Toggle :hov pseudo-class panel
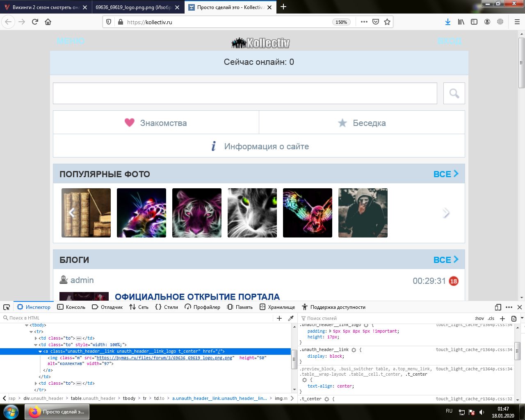Image resolution: width=525 pixels, height=420 pixels. tap(479, 318)
